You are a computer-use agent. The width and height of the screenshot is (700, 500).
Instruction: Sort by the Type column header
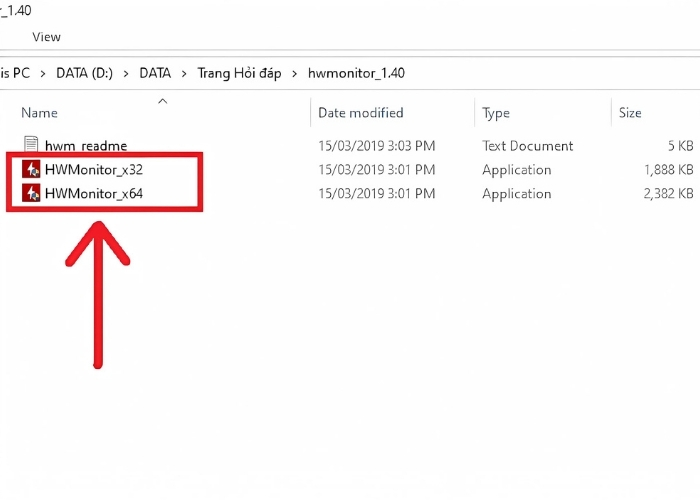click(496, 113)
